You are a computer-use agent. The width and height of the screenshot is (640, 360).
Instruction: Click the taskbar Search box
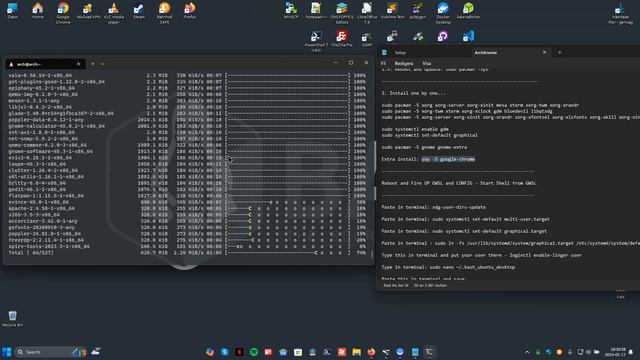pyautogui.click(x=51, y=352)
